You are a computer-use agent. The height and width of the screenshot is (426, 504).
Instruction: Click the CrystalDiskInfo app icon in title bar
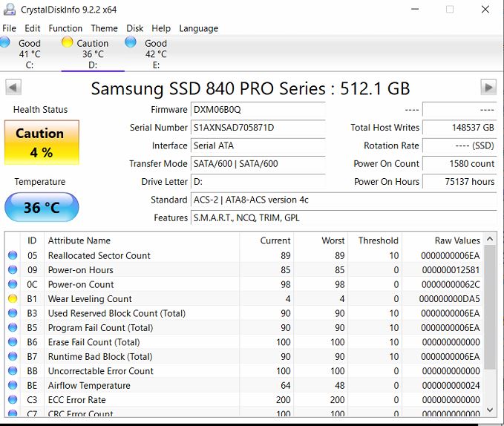9,10
